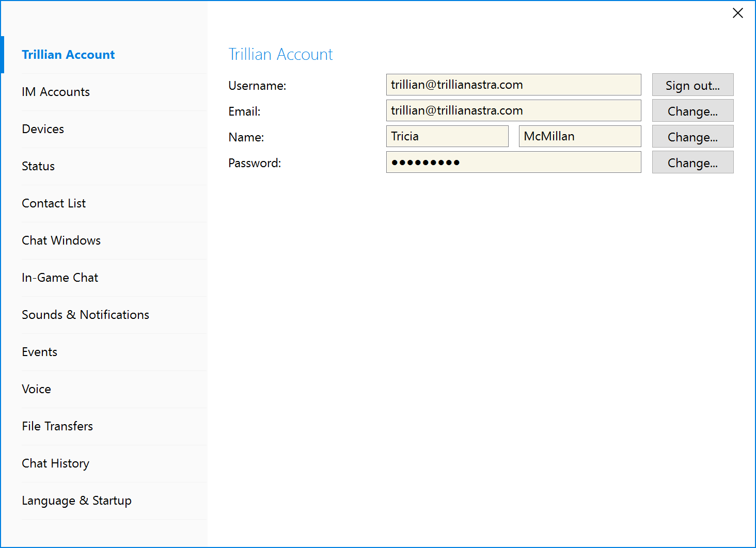The image size is (756, 548).
Task: Go to the Devices settings
Action: pyautogui.click(x=104, y=129)
